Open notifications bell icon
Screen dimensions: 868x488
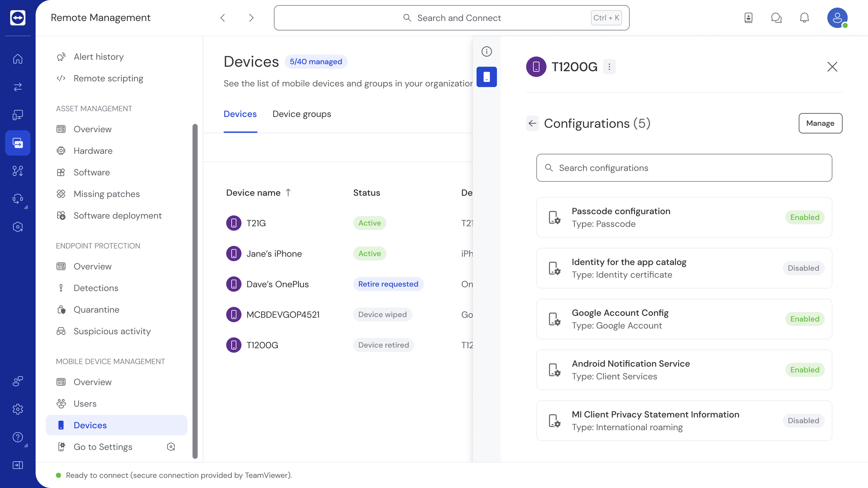[804, 18]
